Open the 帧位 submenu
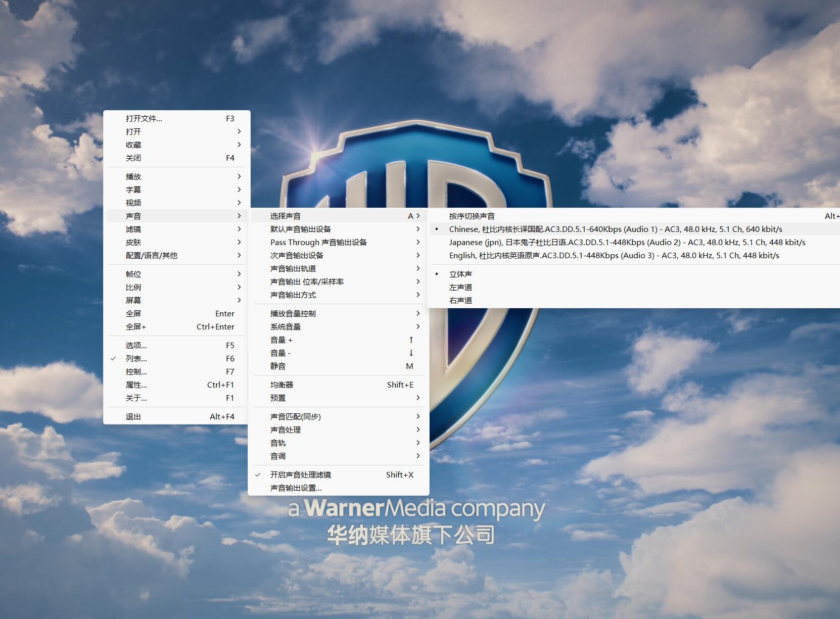The image size is (840, 619). [177, 274]
